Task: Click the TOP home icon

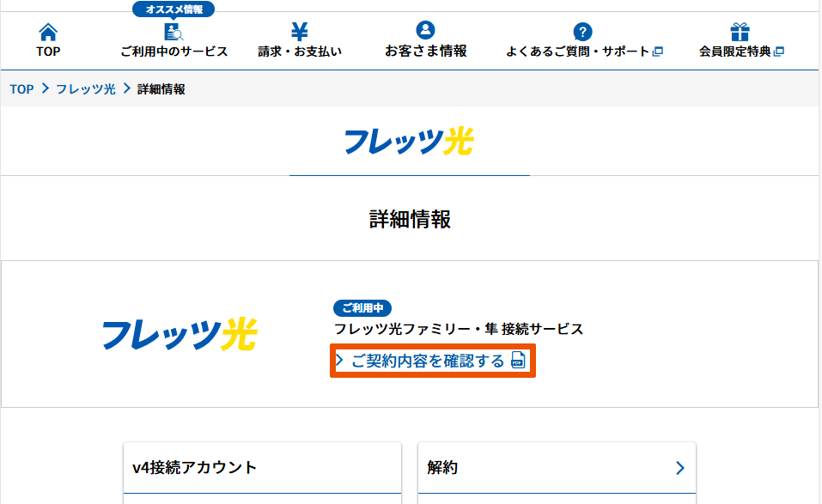Action: [48, 33]
